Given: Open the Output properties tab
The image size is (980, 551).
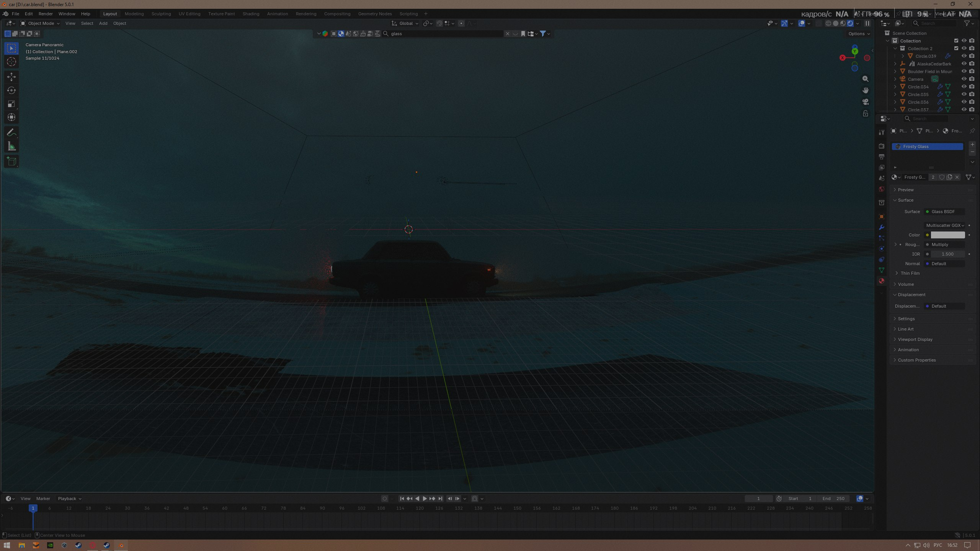Looking at the screenshot, I should 881,157.
